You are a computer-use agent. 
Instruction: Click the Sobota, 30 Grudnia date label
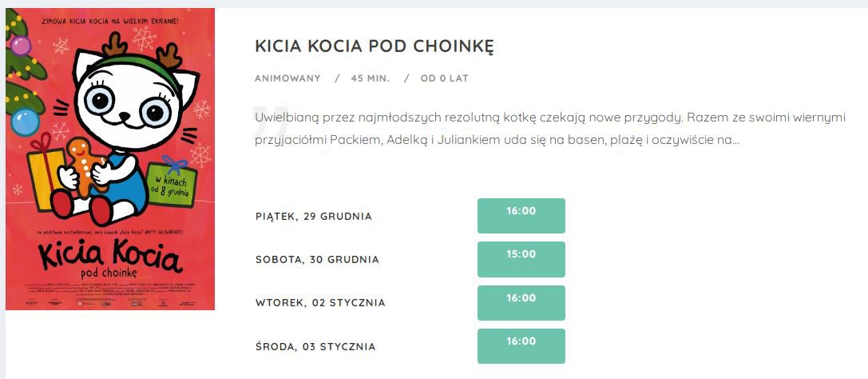[x=317, y=260]
